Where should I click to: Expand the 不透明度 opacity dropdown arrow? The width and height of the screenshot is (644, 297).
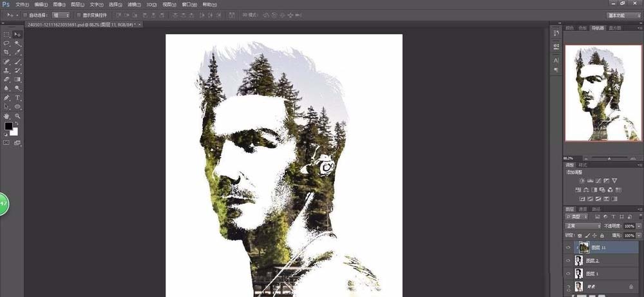pos(638,227)
